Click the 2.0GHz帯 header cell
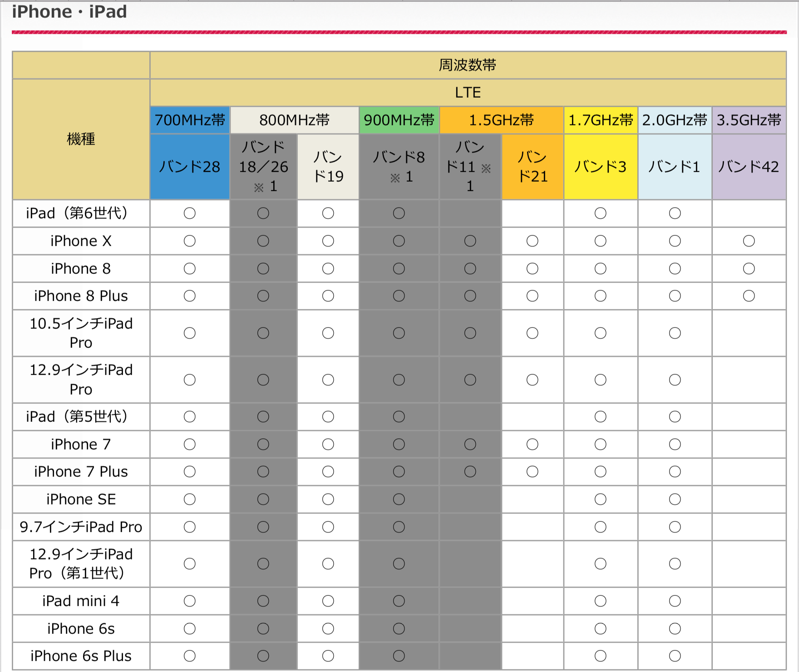This screenshot has height=672, width=799. [x=675, y=120]
